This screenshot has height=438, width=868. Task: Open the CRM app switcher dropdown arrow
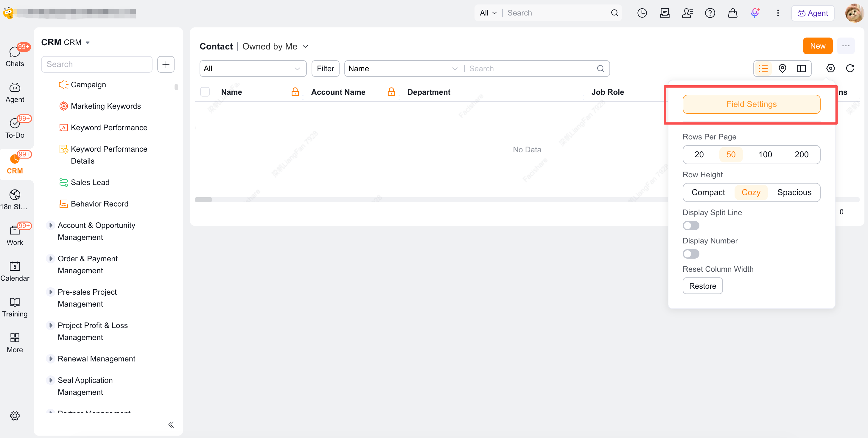pos(88,43)
